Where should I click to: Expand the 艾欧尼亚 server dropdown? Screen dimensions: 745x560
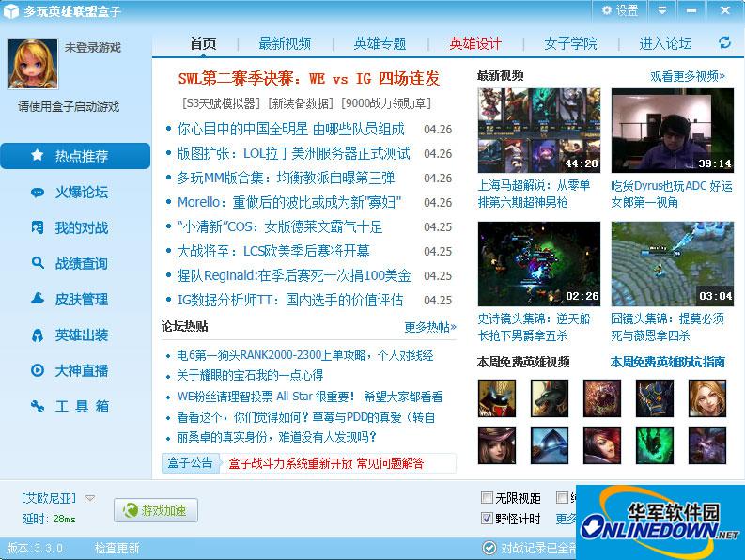(90, 498)
